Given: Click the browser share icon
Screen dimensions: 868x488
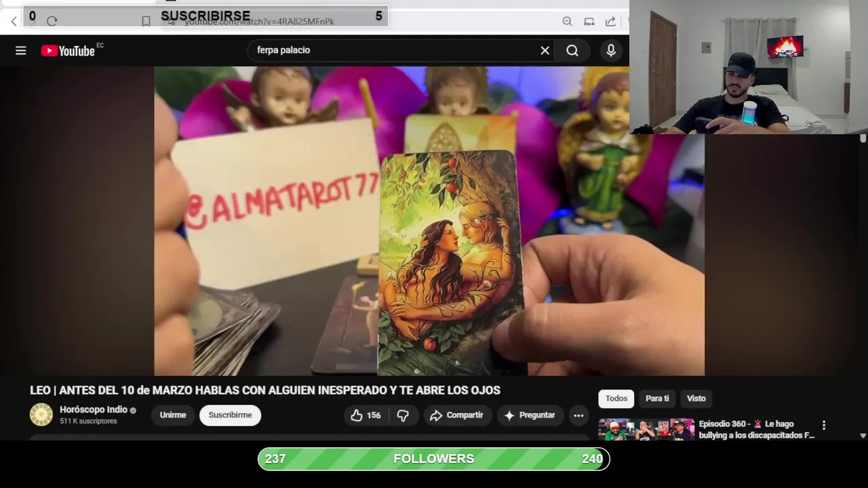Looking at the screenshot, I should tap(610, 22).
